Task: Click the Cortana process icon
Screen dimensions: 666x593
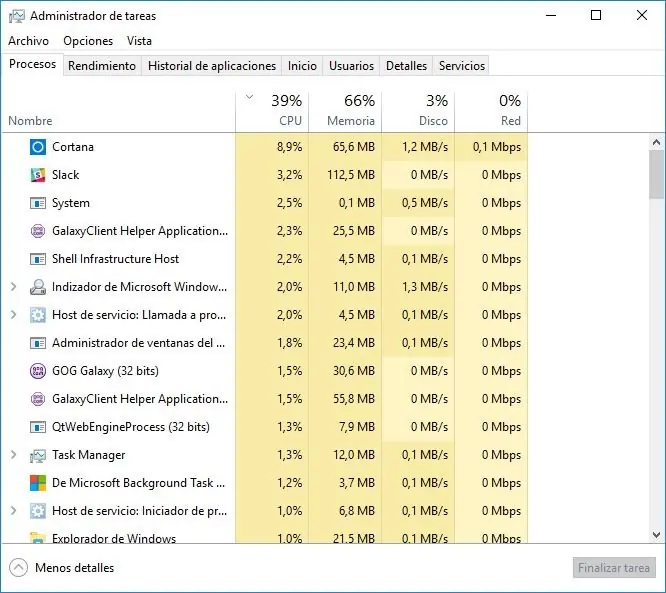Action: (38, 147)
